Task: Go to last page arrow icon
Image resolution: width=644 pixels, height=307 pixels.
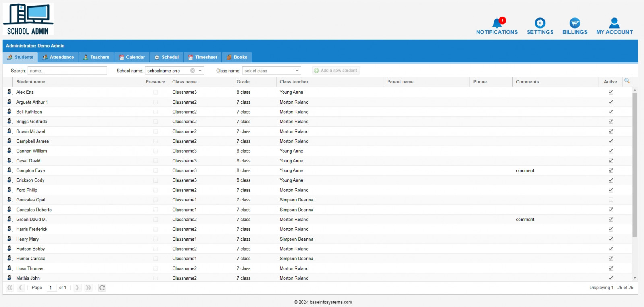Action: tap(88, 288)
